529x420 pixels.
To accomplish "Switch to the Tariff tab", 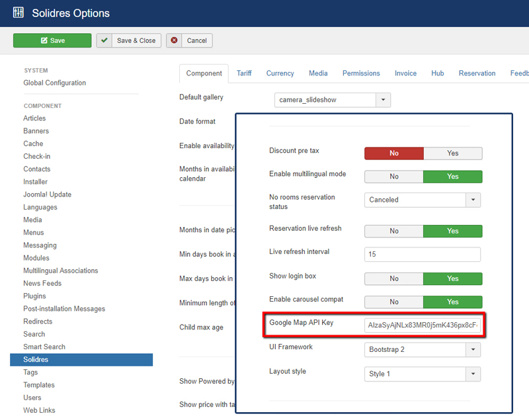I will (x=244, y=73).
